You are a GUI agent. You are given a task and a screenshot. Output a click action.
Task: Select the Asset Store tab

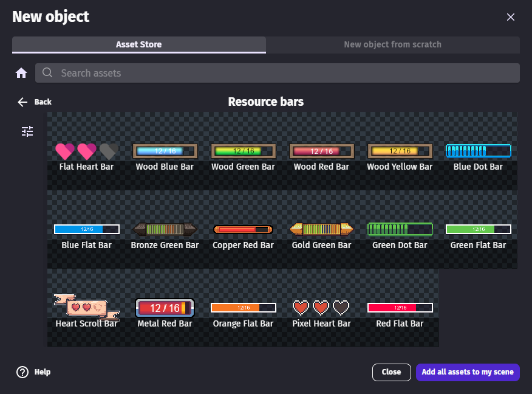(x=139, y=44)
